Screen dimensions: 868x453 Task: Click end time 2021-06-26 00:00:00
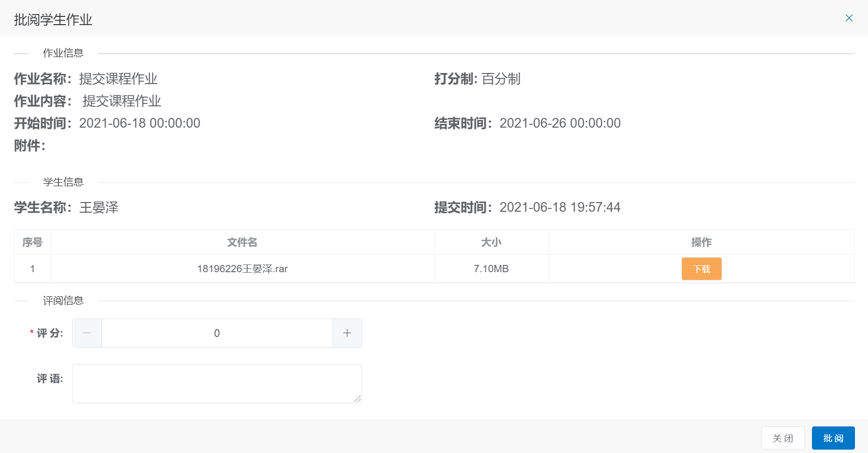(560, 123)
